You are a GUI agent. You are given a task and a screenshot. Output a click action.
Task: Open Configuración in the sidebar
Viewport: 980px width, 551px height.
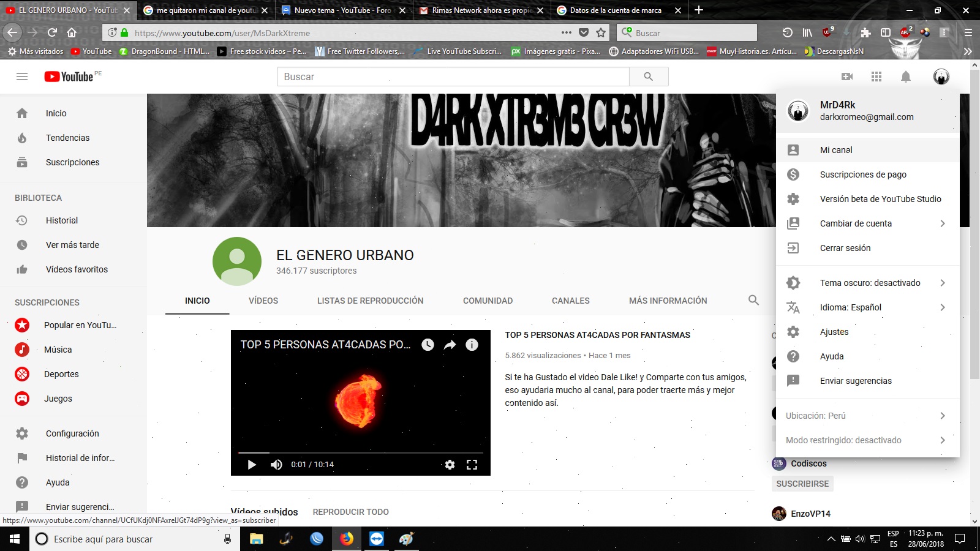click(x=73, y=433)
